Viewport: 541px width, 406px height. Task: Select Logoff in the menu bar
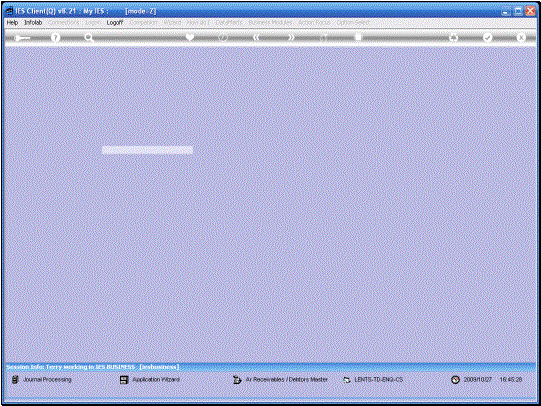[x=115, y=22]
